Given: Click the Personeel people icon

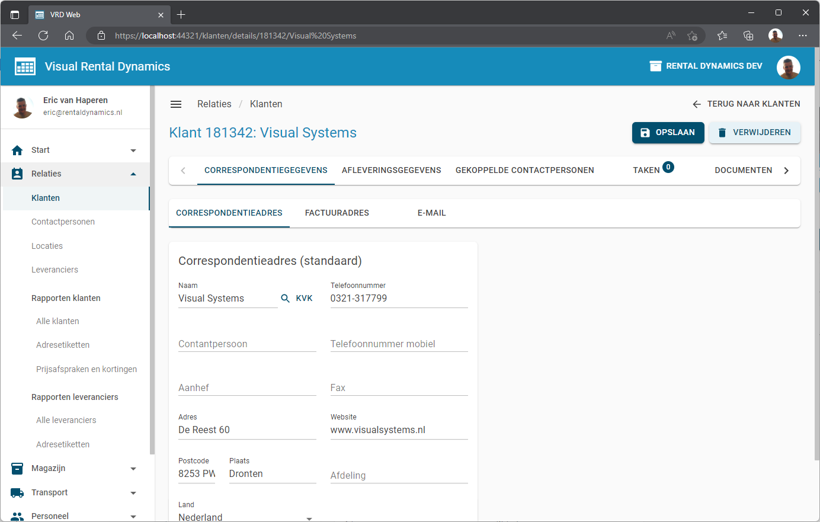Looking at the screenshot, I should click(x=17, y=516).
